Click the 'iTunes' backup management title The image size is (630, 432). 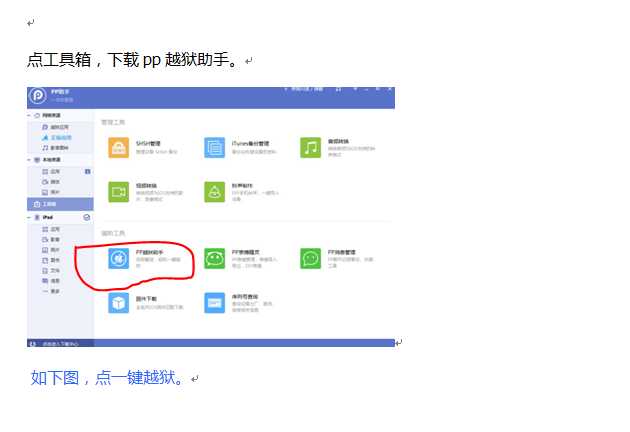tap(250, 143)
